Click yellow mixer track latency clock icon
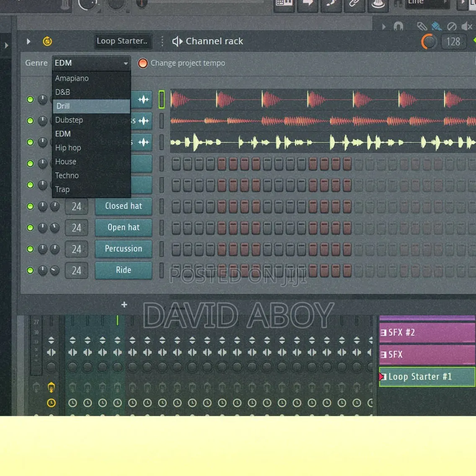The width and height of the screenshot is (476, 476). tap(51, 403)
